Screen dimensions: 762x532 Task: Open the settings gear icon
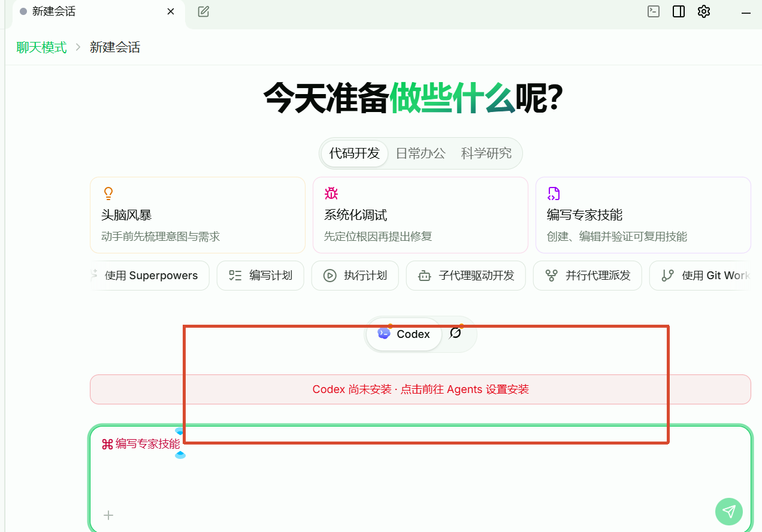click(x=704, y=11)
